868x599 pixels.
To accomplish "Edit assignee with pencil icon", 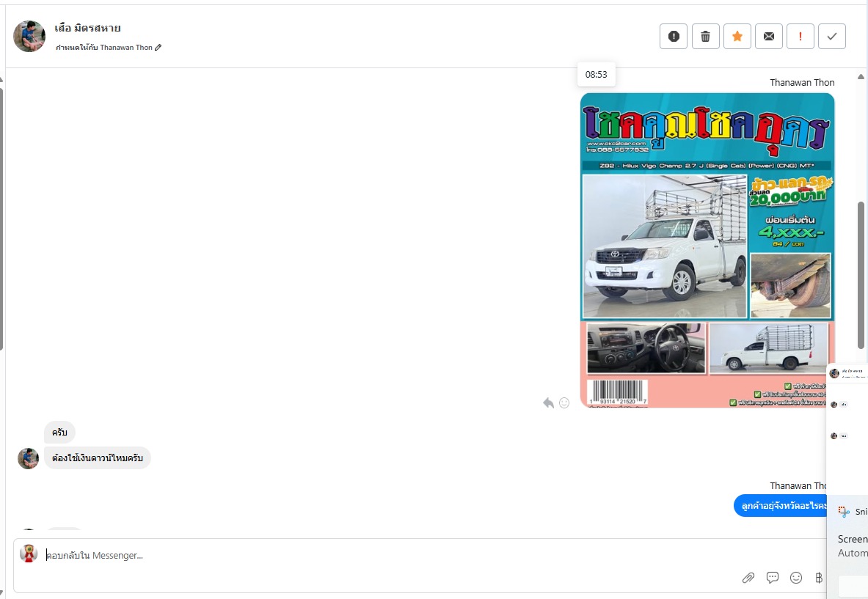I will (x=158, y=48).
